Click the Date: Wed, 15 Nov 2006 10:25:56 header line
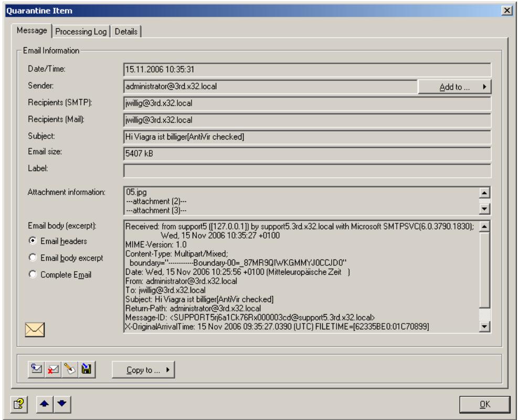 click(238, 272)
